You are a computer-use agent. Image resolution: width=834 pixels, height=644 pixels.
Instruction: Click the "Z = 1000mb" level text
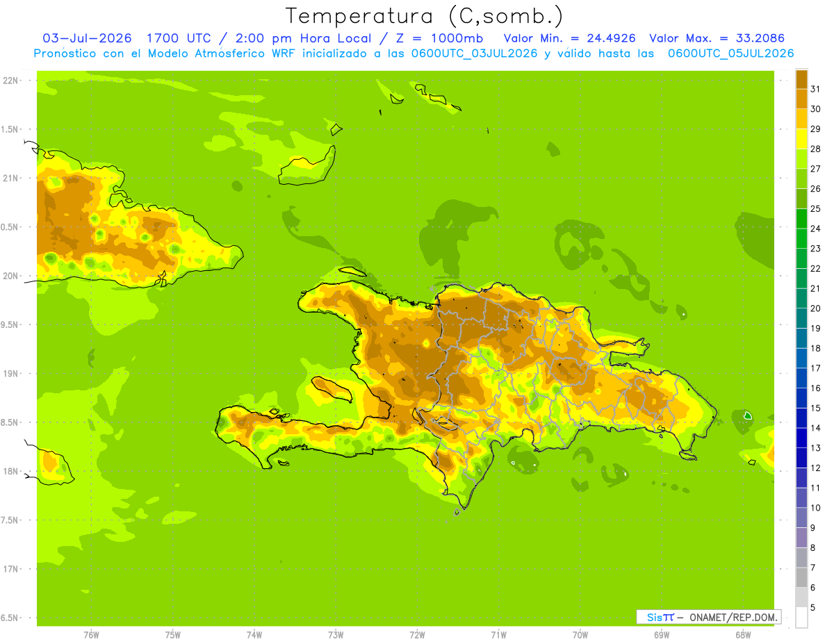(x=440, y=38)
